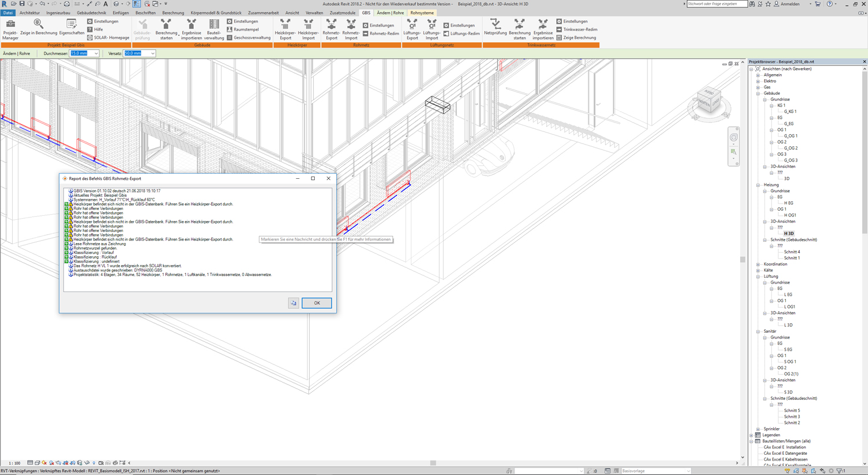Expand the Elektro tree node
The width and height of the screenshot is (868, 475).
click(x=758, y=81)
